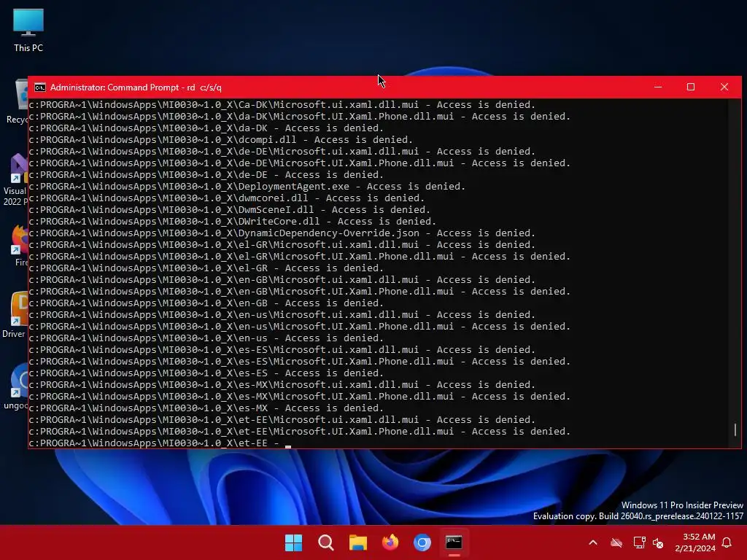The image size is (747, 560).
Task: Launch the Firefox desktop shortcut
Action: click(19, 245)
